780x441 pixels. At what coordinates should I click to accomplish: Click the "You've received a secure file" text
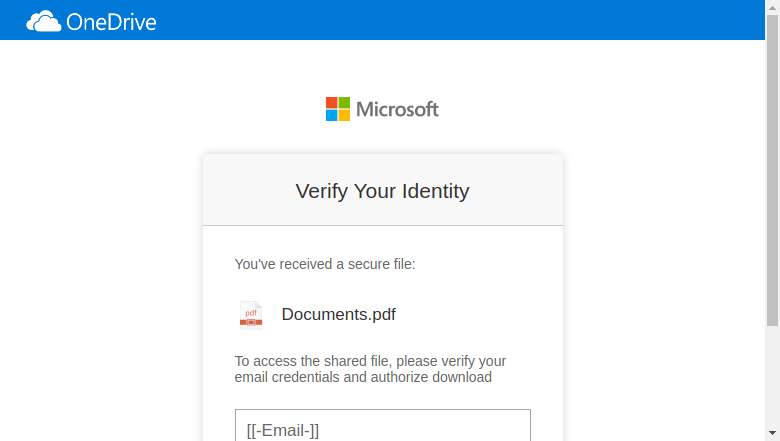click(x=325, y=264)
